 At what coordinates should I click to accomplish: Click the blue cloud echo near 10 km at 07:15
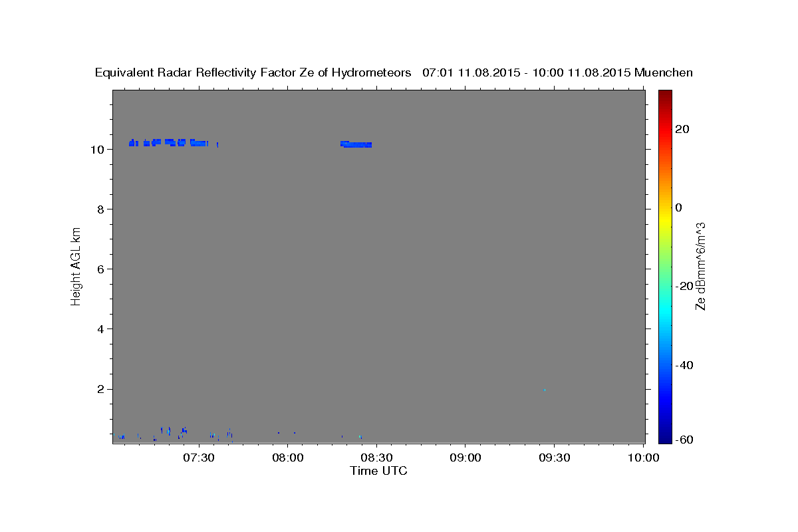170,142
